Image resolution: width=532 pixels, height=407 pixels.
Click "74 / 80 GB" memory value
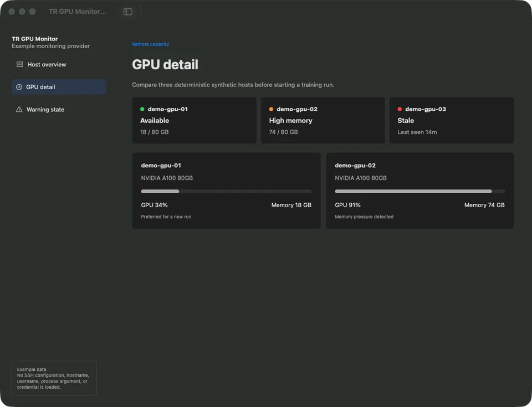coord(283,132)
